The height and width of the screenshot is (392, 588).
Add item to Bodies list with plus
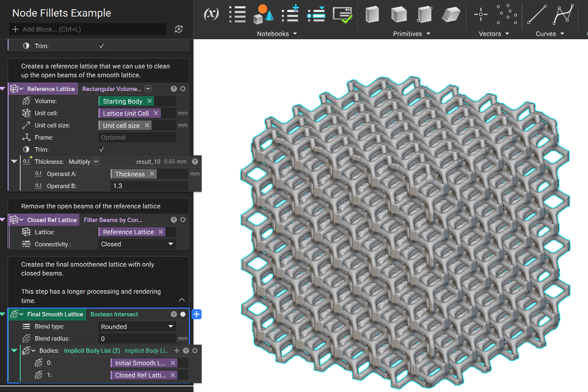coord(177,351)
